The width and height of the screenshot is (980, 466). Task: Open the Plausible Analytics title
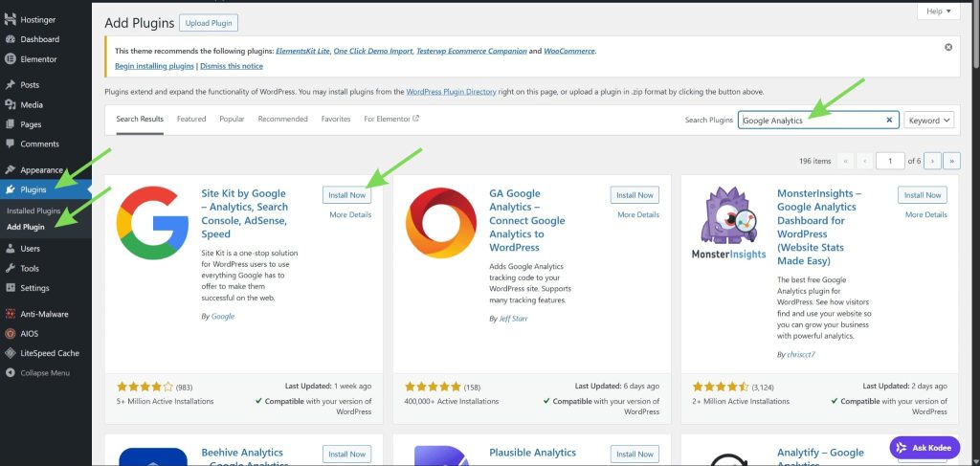pos(532,453)
